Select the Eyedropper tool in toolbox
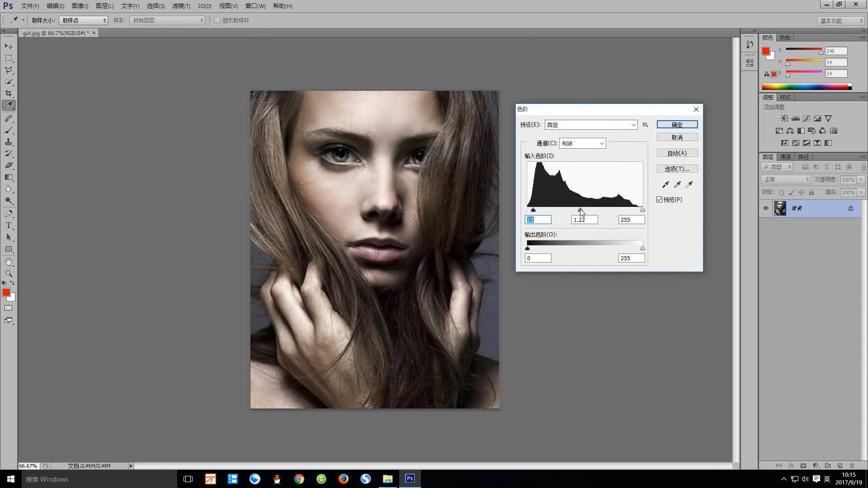This screenshot has width=868, height=488. coord(9,105)
